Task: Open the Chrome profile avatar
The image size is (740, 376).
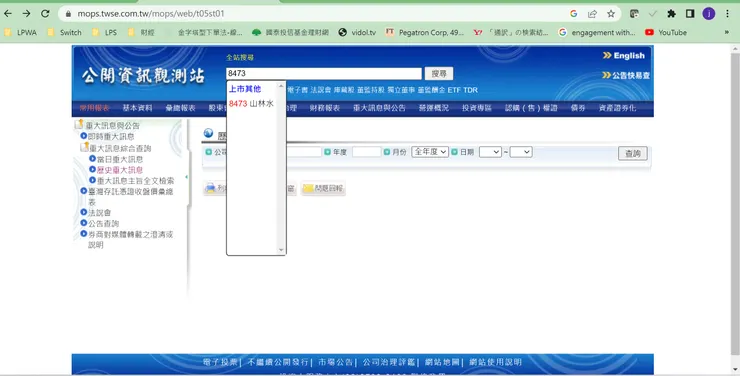Action: coord(708,14)
